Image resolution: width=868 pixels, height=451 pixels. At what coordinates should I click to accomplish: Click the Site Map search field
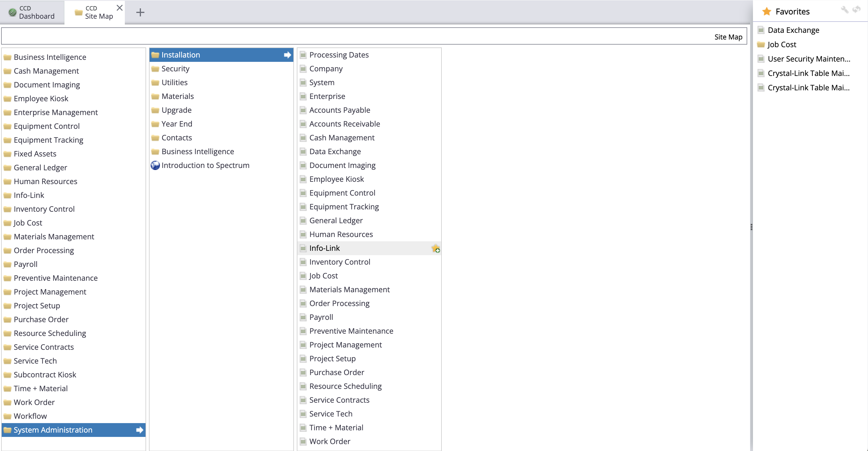click(x=374, y=36)
